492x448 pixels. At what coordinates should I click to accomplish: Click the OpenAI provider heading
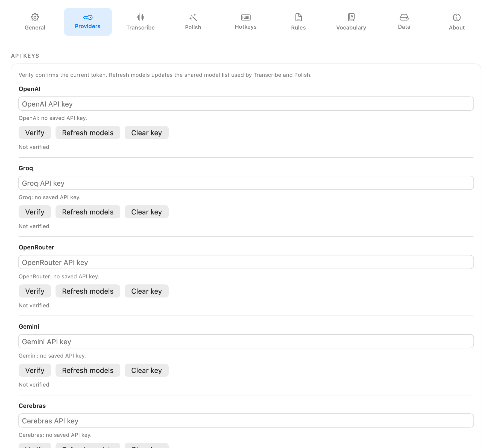tap(30, 89)
